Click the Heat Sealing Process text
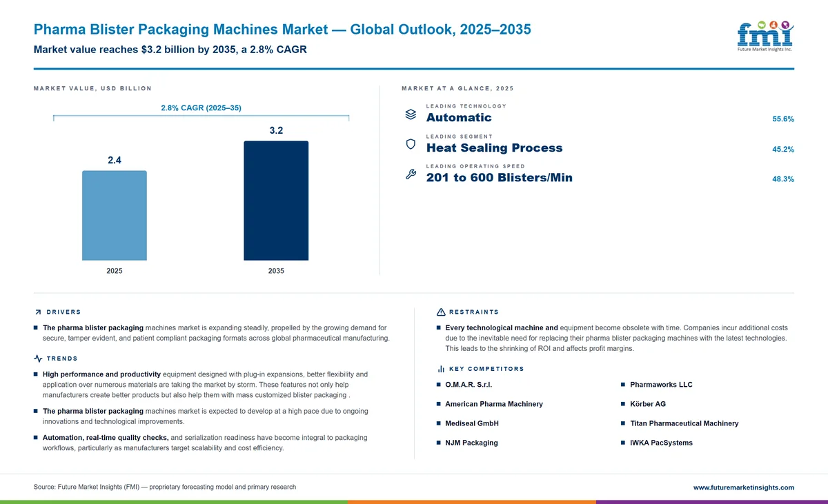Screen dimensions: 828x504 click(x=494, y=148)
